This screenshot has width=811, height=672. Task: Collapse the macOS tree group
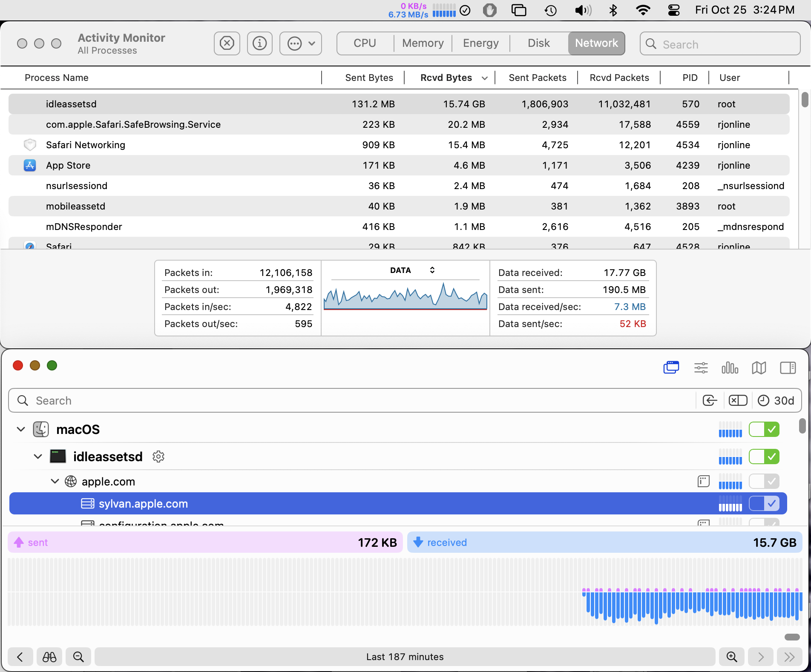(21, 429)
